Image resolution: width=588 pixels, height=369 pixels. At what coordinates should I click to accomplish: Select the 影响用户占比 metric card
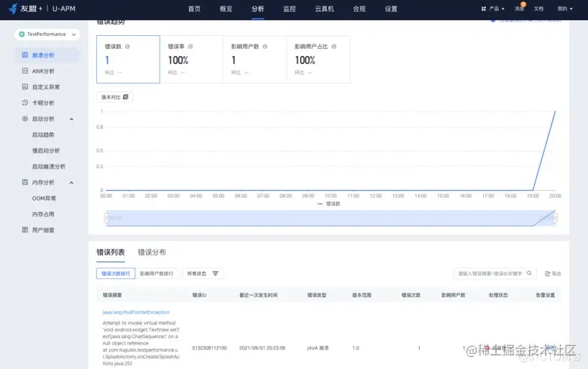tap(318, 59)
